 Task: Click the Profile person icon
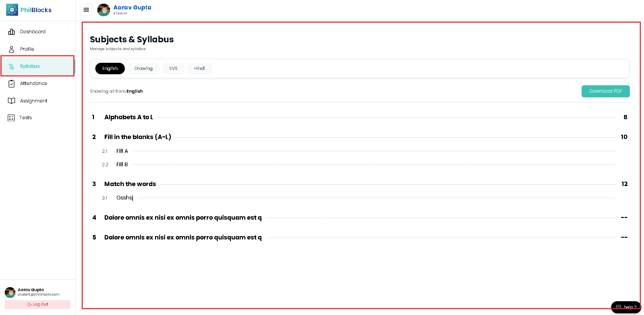pos(11,49)
